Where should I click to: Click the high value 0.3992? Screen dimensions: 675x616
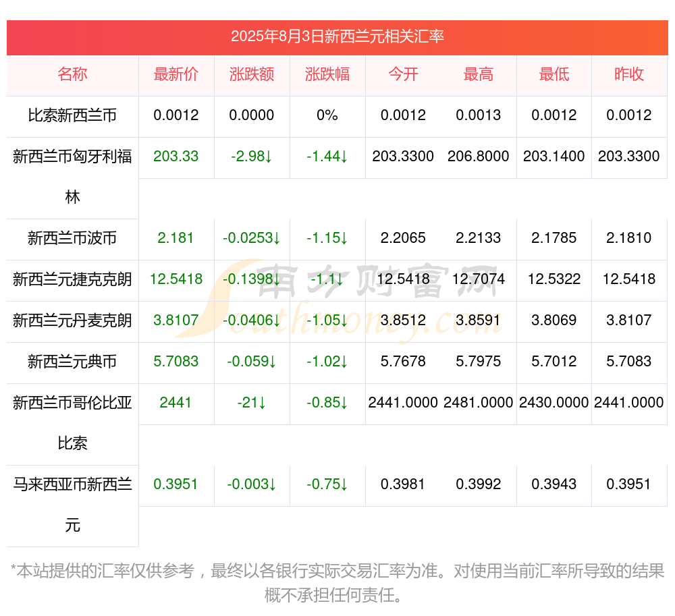pyautogui.click(x=479, y=484)
